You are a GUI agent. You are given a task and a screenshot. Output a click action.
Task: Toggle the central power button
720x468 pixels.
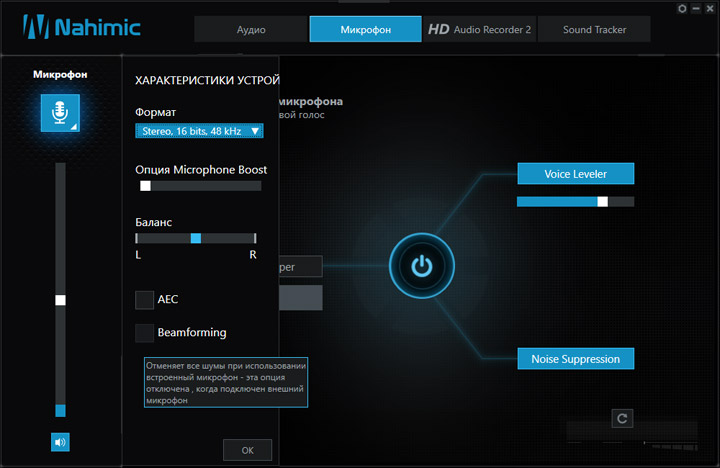pyautogui.click(x=422, y=266)
